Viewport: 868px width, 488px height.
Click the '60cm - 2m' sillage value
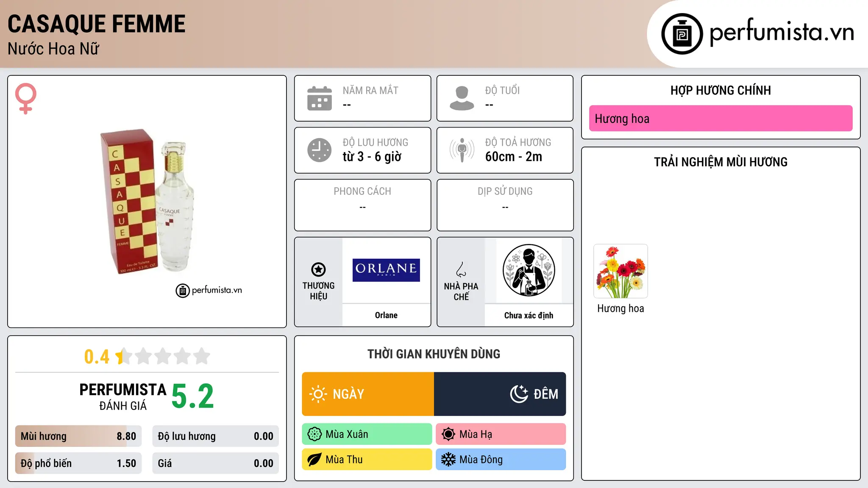pos(514,157)
